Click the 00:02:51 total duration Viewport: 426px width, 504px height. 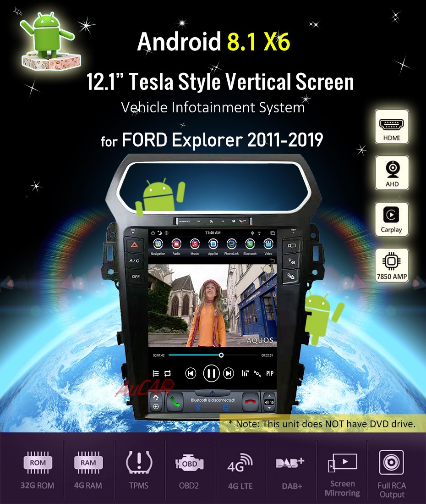coord(267,355)
